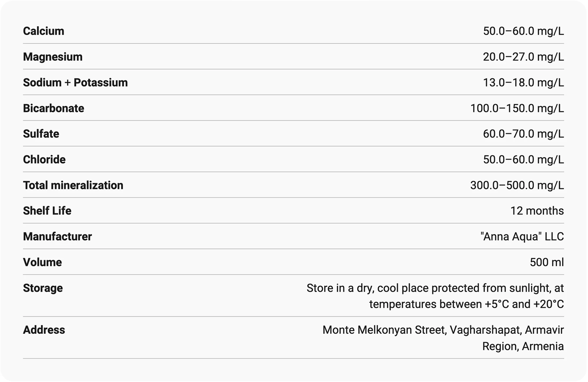This screenshot has width=588, height=382.
Task: Click the Sodium + Potassium label
Action: click(75, 83)
